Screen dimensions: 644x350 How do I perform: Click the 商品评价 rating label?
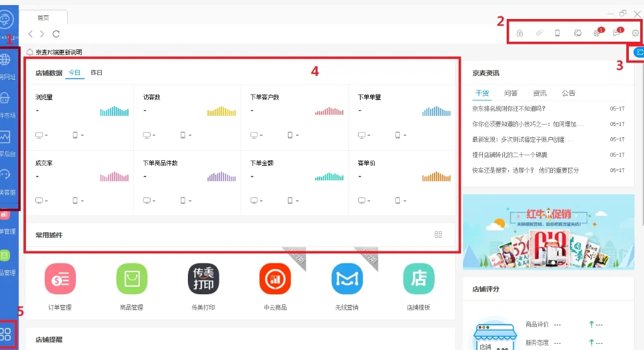pos(537,324)
